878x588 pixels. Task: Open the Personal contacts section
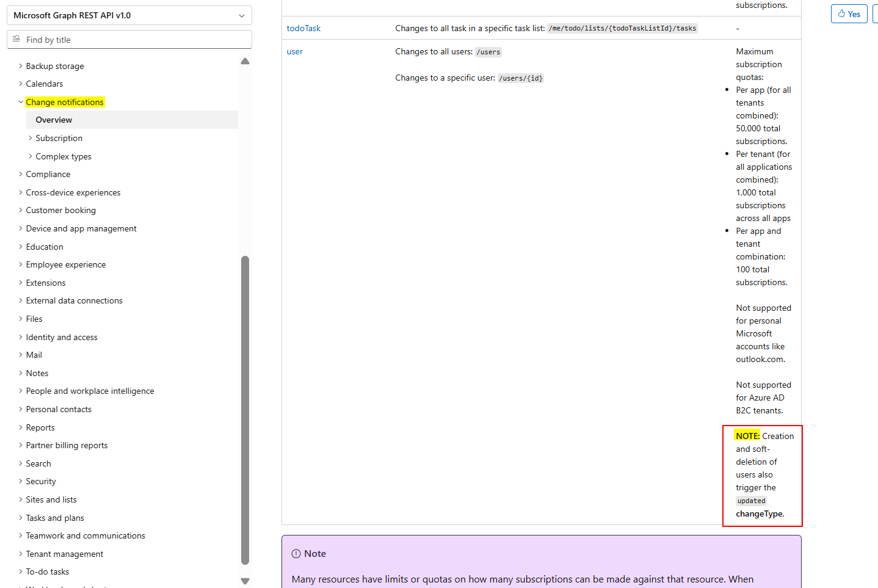pos(59,409)
